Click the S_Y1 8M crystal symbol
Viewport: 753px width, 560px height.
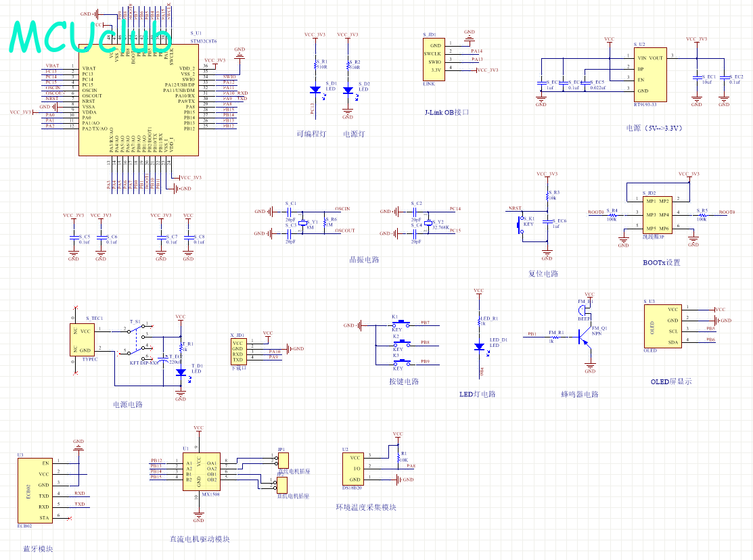click(302, 223)
